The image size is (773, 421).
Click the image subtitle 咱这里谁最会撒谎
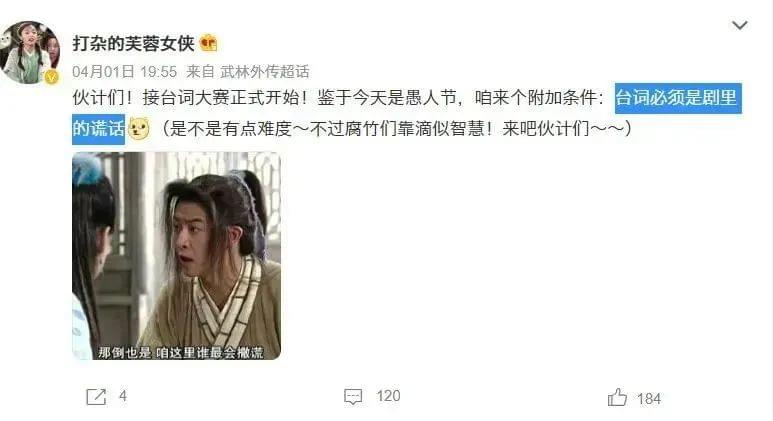tap(210, 352)
